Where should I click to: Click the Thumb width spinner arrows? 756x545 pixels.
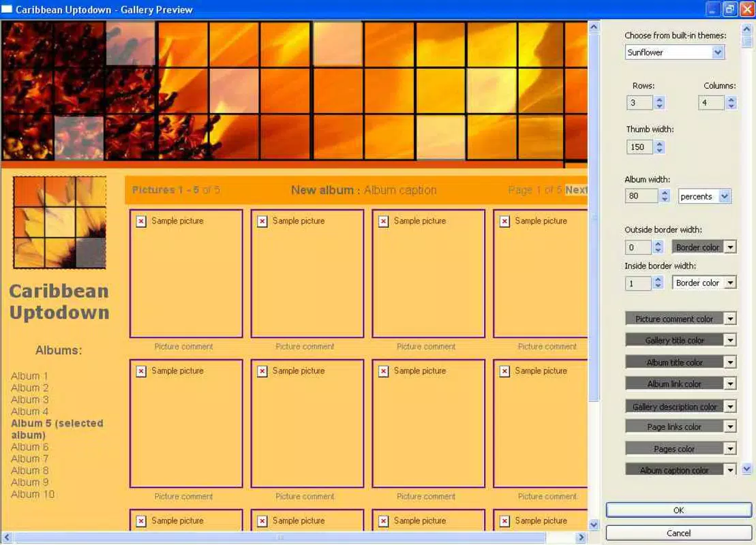pos(660,147)
